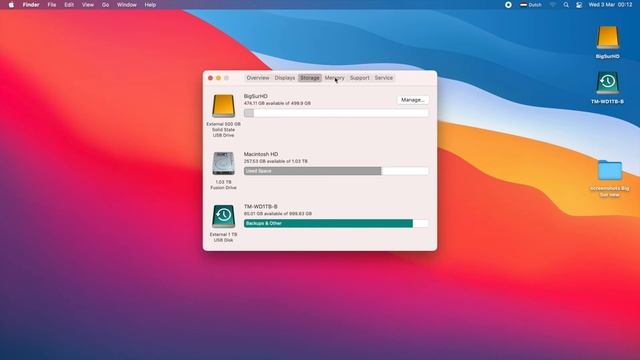Click the '257.53 GB available of 1.03 TB' text
The width and height of the screenshot is (640, 360).
point(276,161)
